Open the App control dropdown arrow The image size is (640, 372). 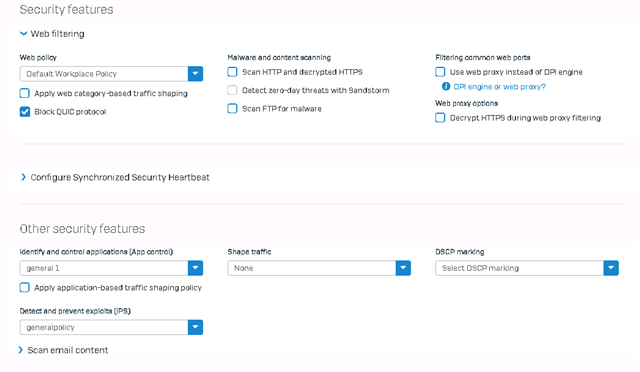pyautogui.click(x=196, y=268)
